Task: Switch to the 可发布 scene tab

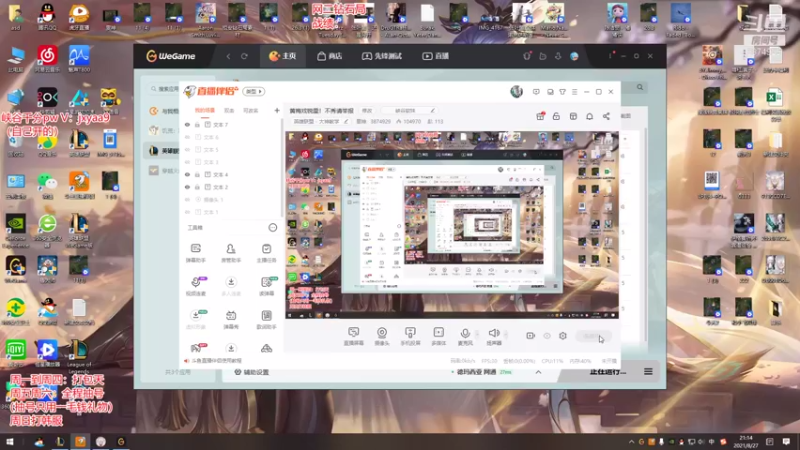Action: tap(251, 110)
